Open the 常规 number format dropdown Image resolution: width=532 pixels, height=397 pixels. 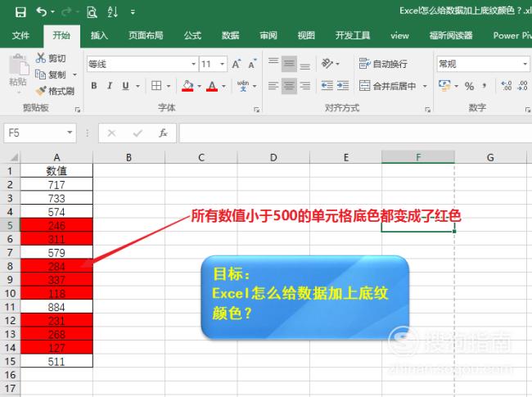tap(525, 64)
